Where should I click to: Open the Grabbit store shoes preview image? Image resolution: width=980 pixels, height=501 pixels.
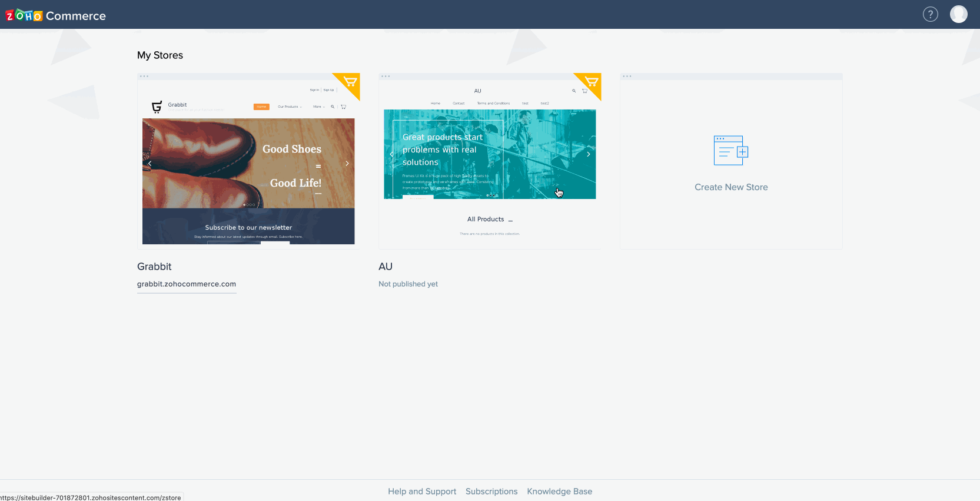tap(248, 163)
